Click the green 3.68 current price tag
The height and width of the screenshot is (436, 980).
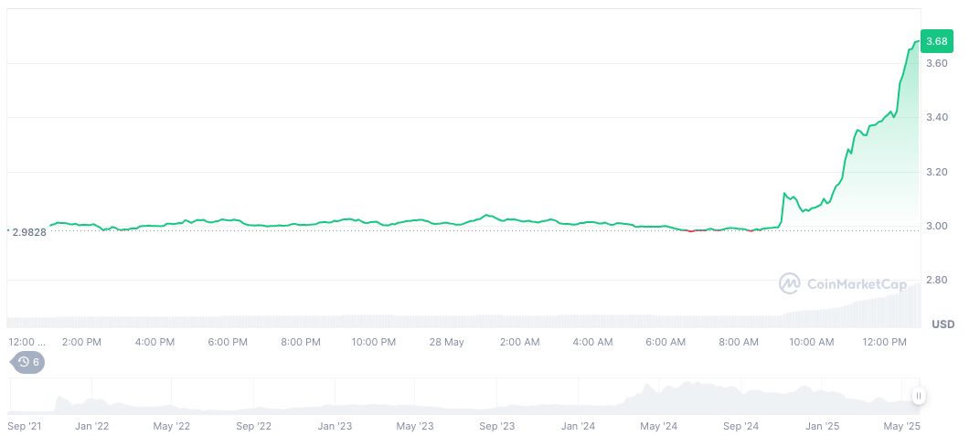point(936,41)
